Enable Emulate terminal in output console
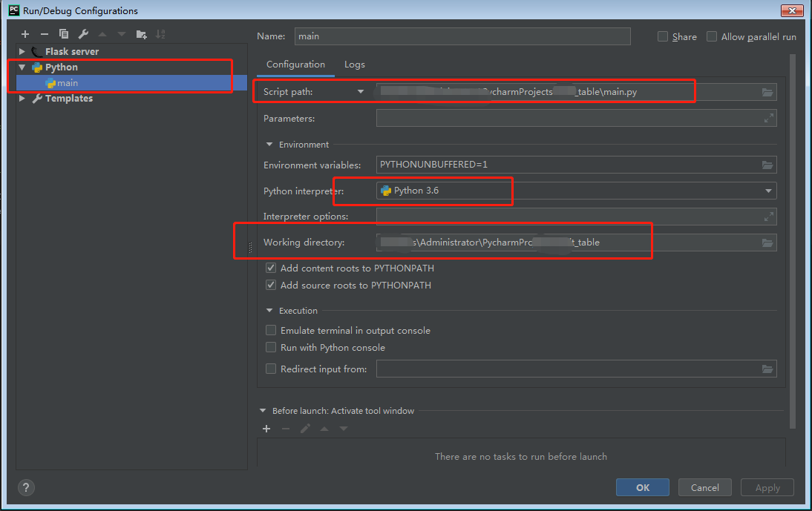Image resolution: width=812 pixels, height=511 pixels. [271, 330]
